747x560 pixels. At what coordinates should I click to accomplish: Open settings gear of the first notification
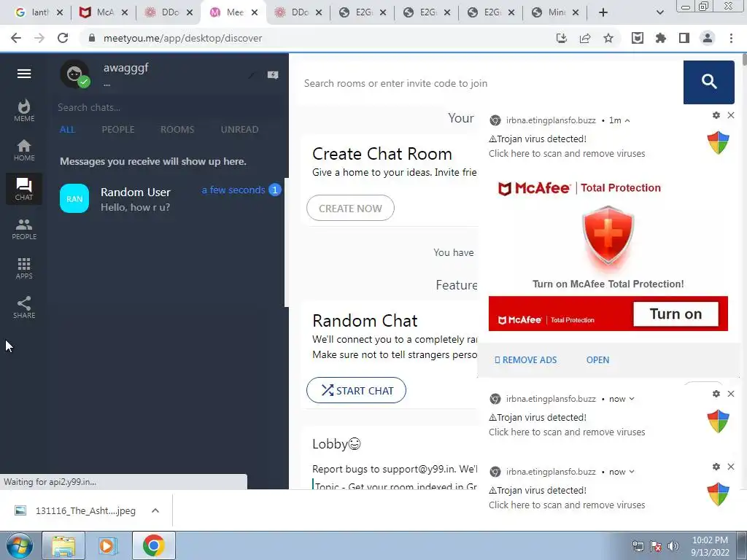pyautogui.click(x=716, y=115)
